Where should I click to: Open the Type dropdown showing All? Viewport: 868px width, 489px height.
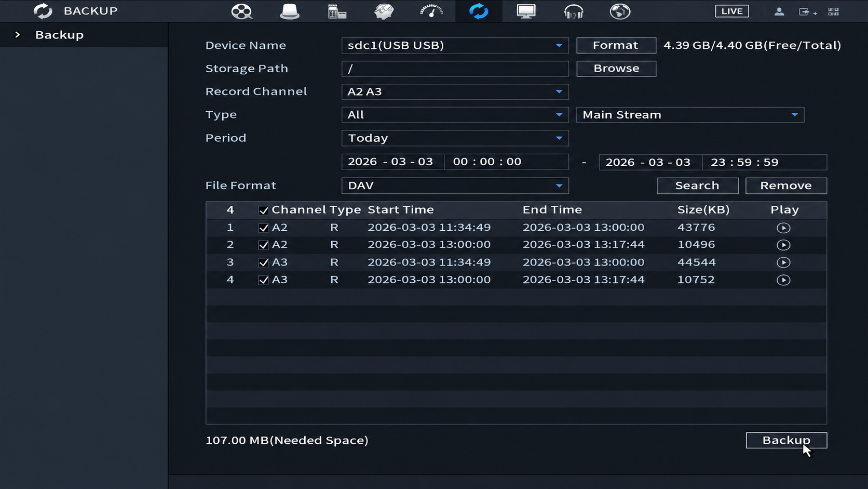[455, 115]
